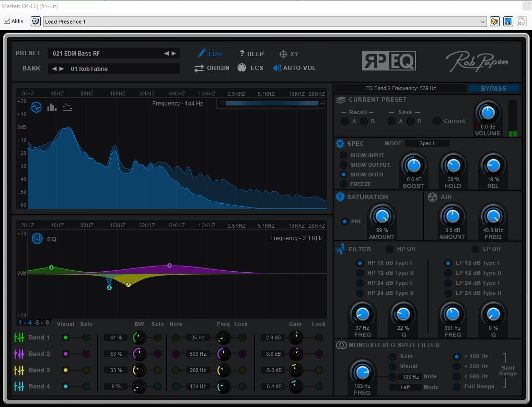Select the spectrum waveform display icon

pos(36,107)
